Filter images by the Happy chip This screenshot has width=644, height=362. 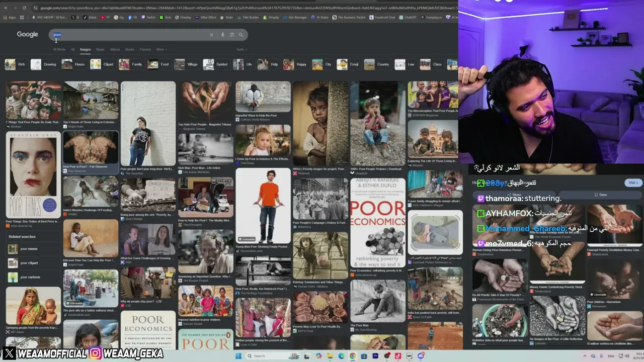click(x=295, y=64)
